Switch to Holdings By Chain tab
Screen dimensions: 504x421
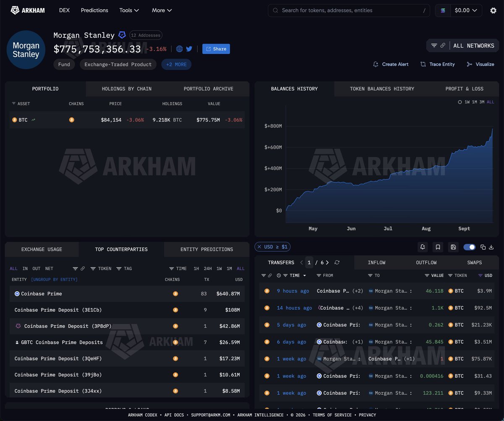tap(126, 89)
